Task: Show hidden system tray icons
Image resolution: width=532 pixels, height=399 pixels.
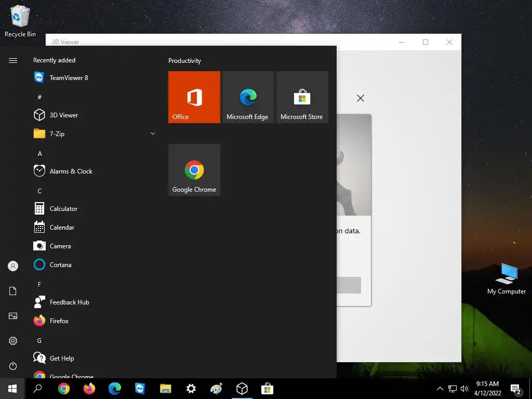Action: [x=440, y=389]
